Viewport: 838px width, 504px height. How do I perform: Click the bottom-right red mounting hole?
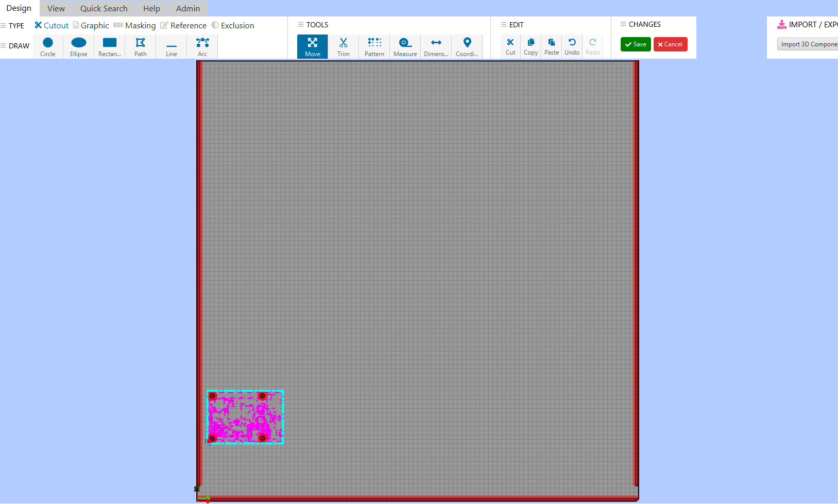263,438
